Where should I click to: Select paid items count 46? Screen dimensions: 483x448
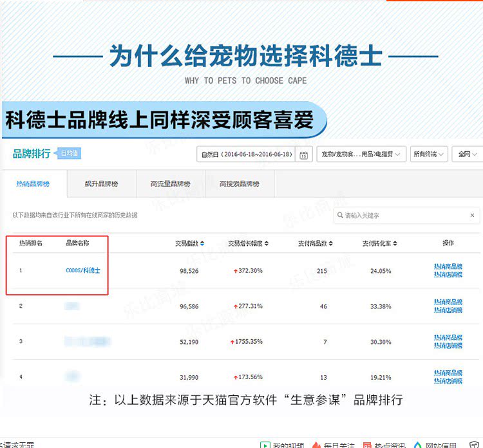(x=323, y=306)
